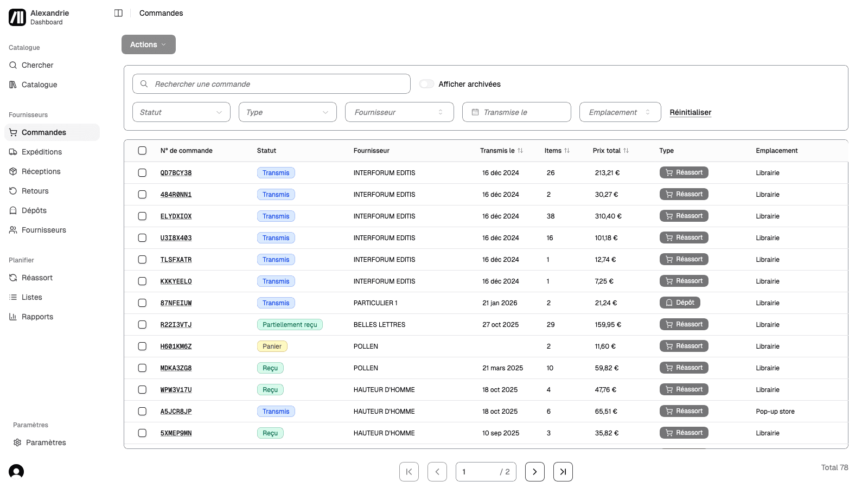Click the Dépôt type badge for 87NFEIUW

tap(680, 303)
